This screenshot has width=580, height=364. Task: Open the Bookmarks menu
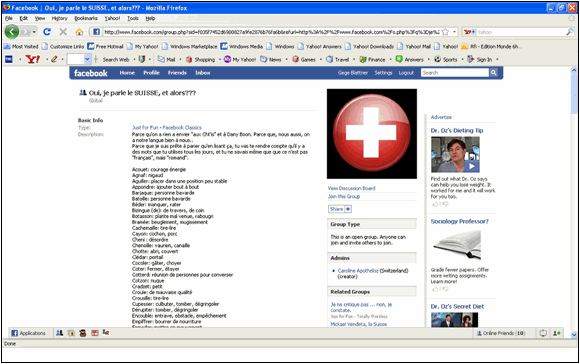pyautogui.click(x=86, y=18)
